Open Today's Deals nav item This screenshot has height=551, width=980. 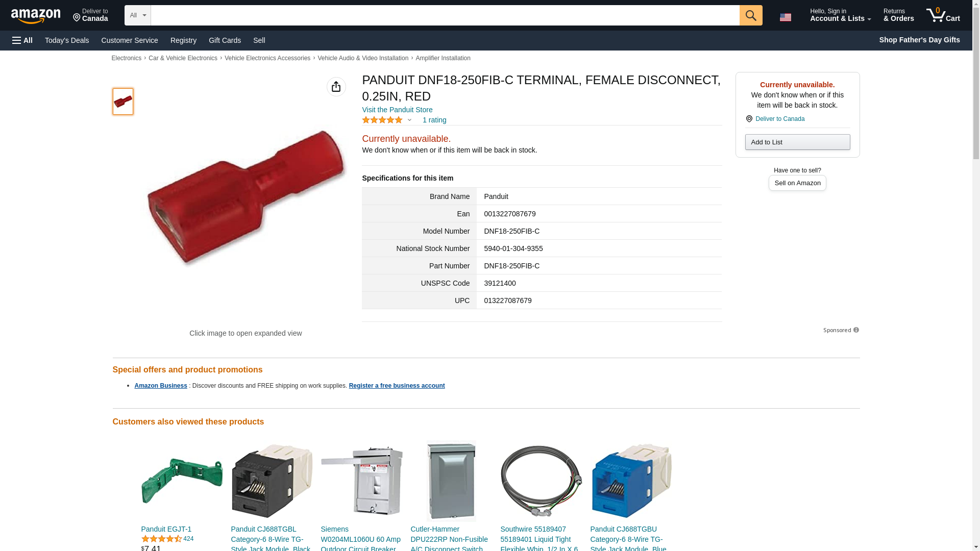(67, 40)
